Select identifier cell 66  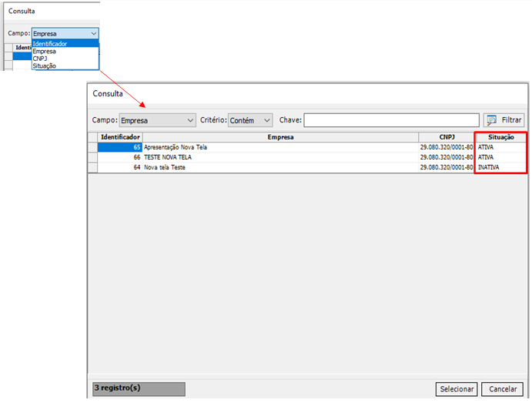tap(120, 157)
